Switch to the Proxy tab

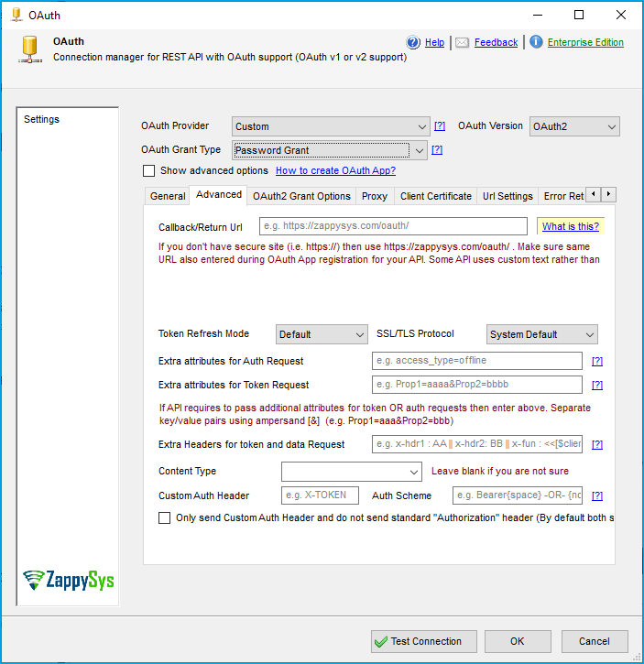pyautogui.click(x=375, y=196)
